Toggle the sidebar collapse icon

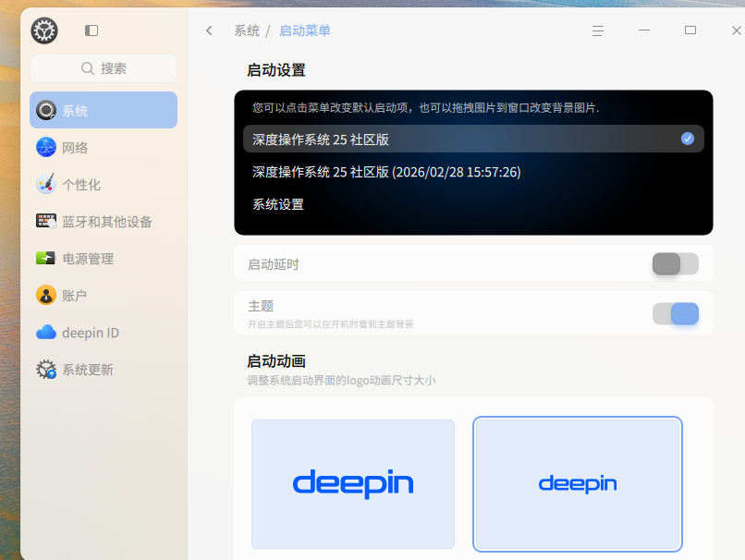[x=92, y=30]
